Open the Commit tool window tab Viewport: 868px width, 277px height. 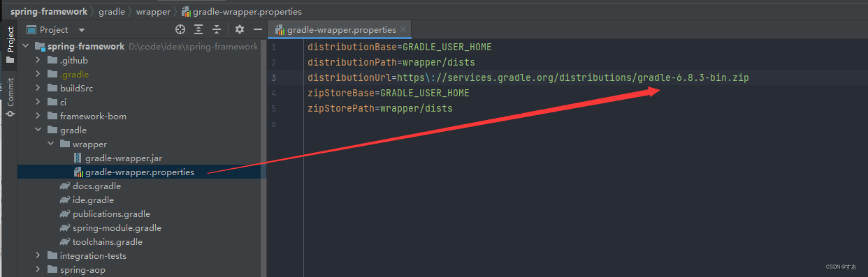(x=10, y=98)
